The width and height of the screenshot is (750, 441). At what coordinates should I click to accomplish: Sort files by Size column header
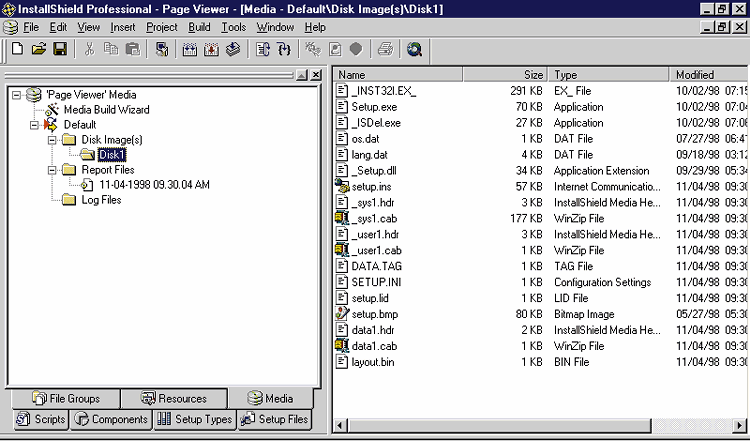(505, 75)
